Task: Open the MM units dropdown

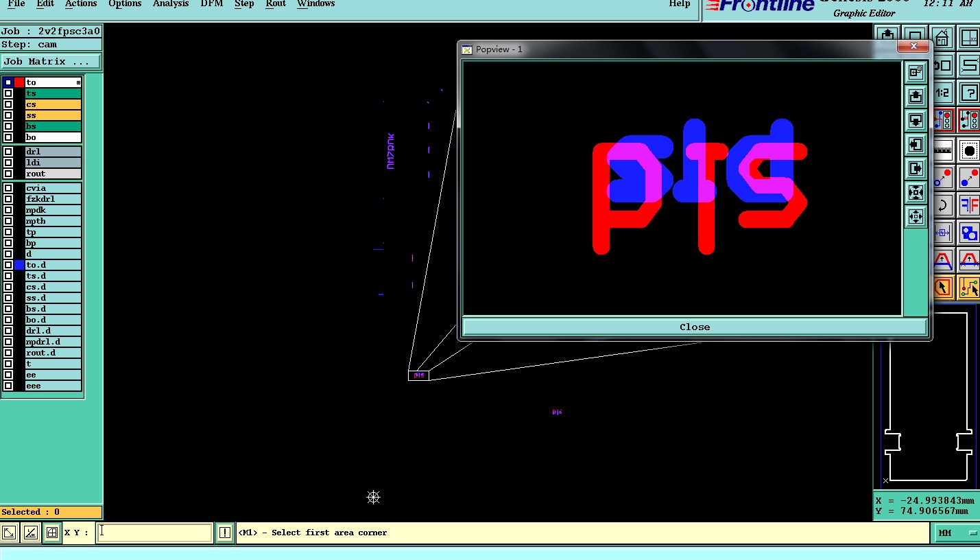Action: tap(958, 533)
